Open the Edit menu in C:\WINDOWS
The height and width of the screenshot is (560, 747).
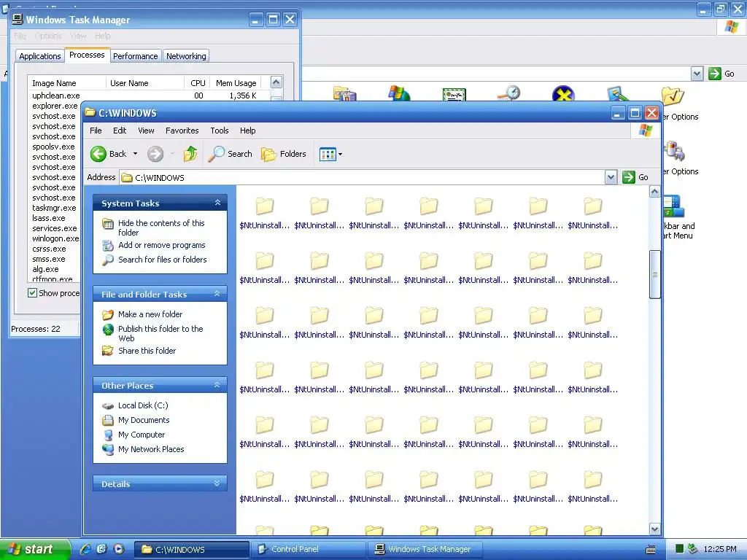click(120, 131)
